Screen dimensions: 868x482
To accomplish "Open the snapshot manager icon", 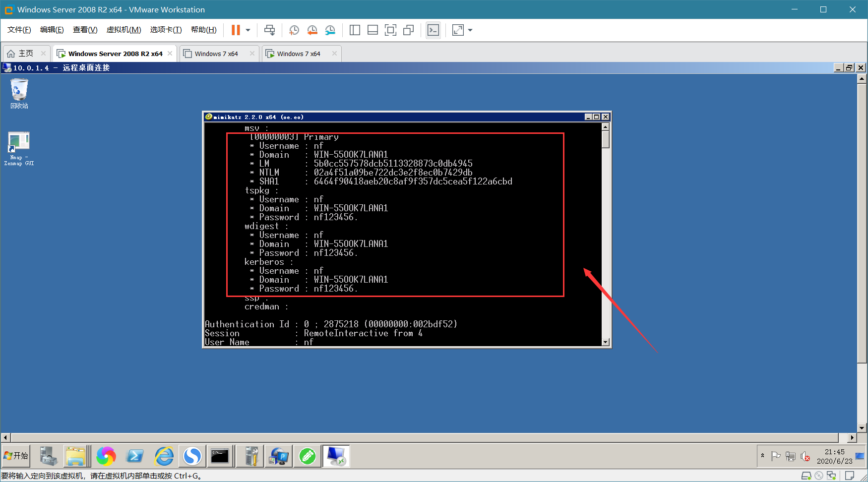I will pos(330,30).
